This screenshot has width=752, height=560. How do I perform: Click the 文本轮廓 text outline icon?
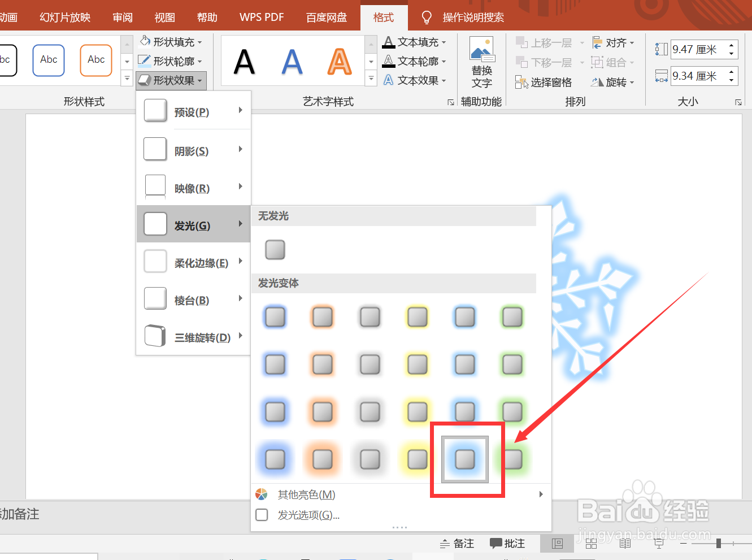pos(388,61)
